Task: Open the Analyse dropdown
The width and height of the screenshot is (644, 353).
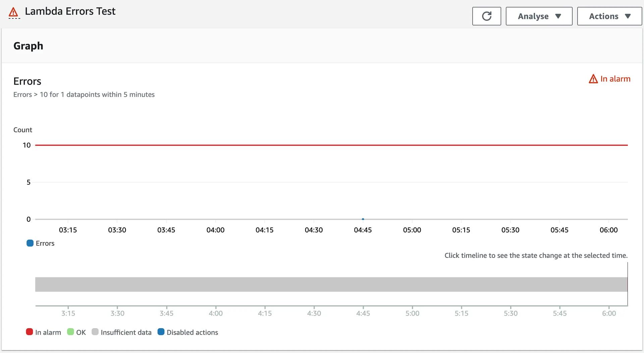Action: point(538,16)
